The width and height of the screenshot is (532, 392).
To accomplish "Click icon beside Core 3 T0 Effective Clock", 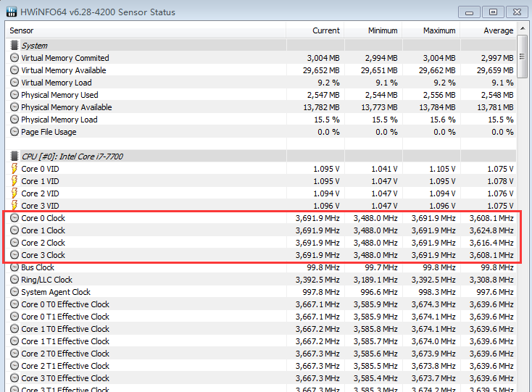I will click(x=14, y=378).
